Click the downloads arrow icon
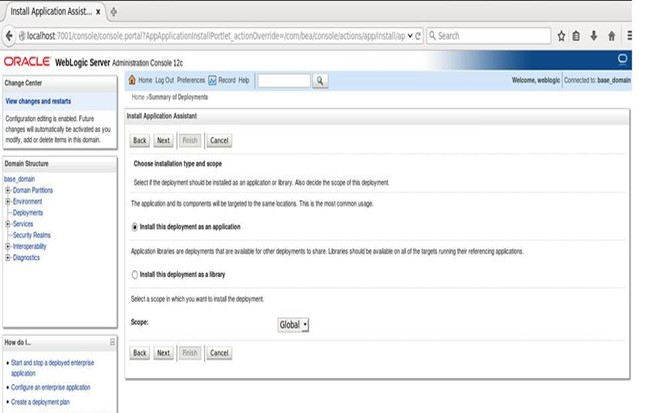 click(x=594, y=36)
